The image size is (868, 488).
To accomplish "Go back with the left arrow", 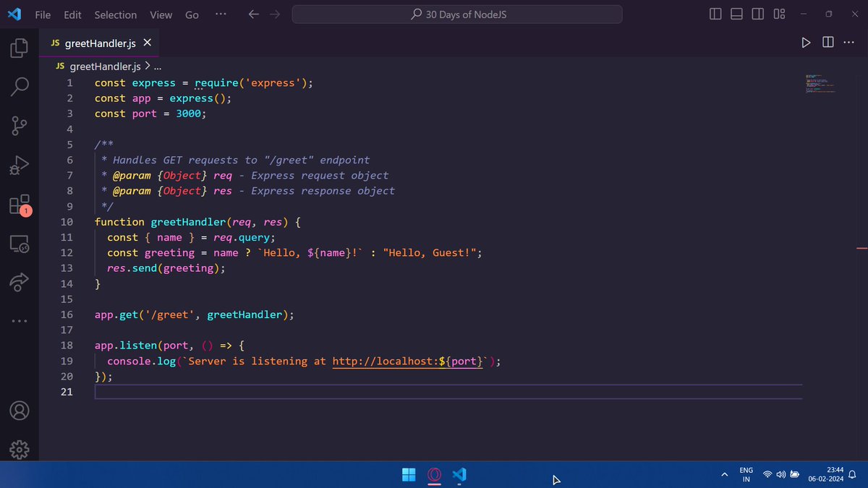I will 253,14.
